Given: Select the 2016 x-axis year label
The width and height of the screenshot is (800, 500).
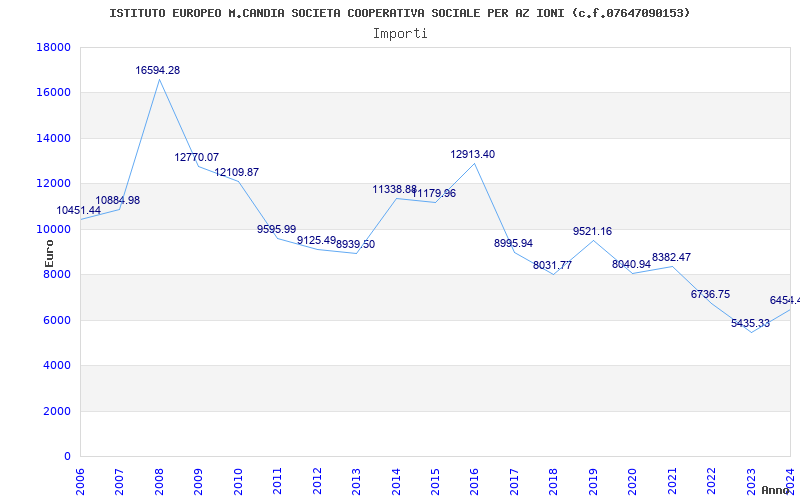Looking at the screenshot, I should click(x=475, y=482).
